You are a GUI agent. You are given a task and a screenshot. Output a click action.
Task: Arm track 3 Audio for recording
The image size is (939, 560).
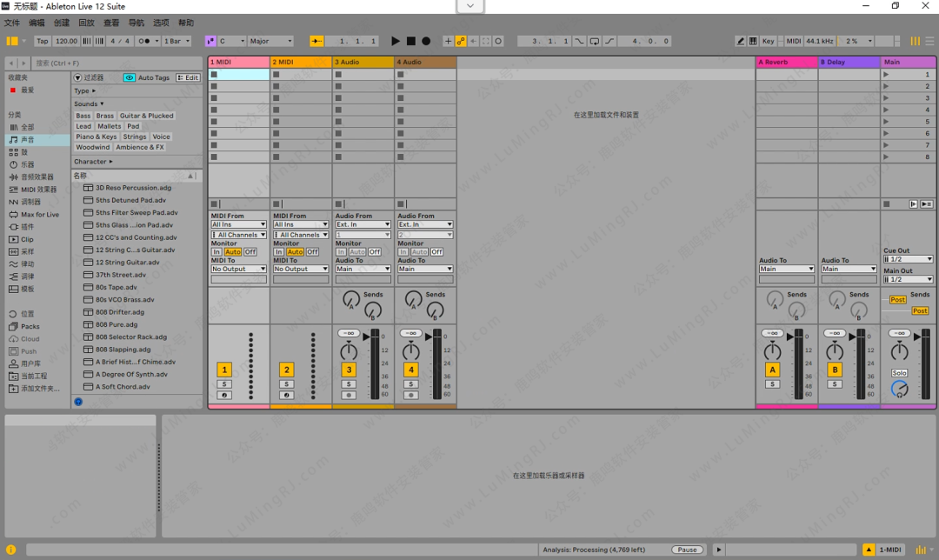tap(349, 395)
